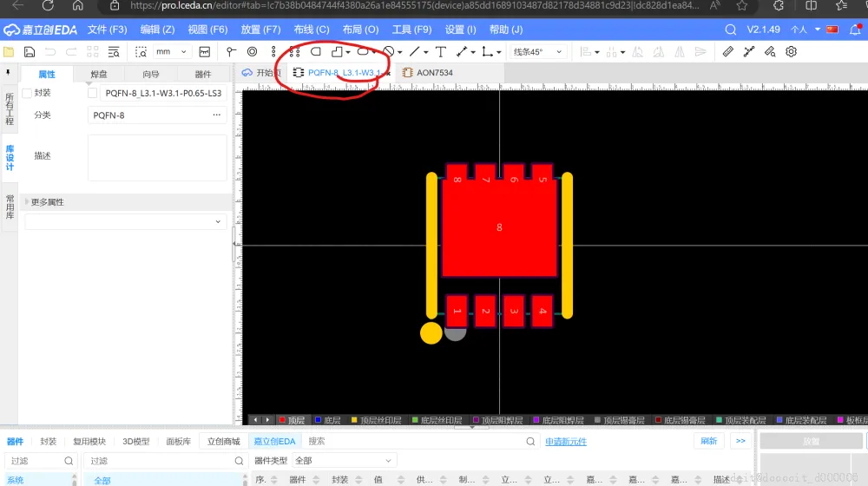Tick the checkbox beside the PQFN-8 footprint name
Screen dimensions: 868x486
click(93, 93)
